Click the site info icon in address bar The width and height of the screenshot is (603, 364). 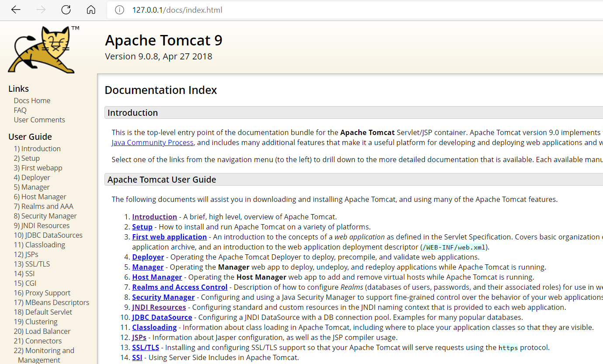119,10
